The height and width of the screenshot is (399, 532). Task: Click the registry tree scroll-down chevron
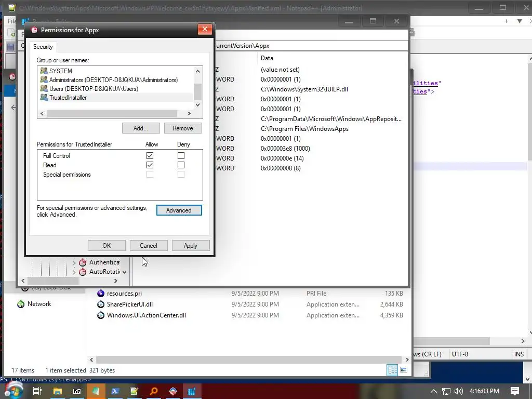(x=125, y=272)
